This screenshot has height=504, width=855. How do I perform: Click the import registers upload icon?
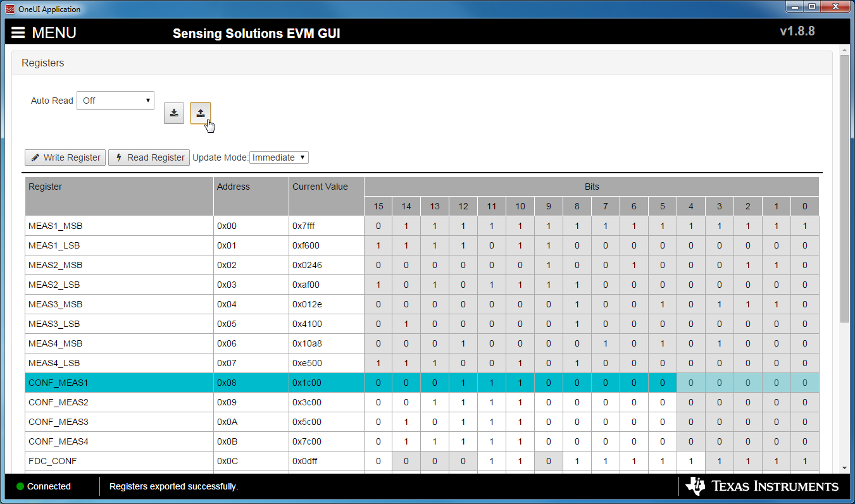(201, 113)
